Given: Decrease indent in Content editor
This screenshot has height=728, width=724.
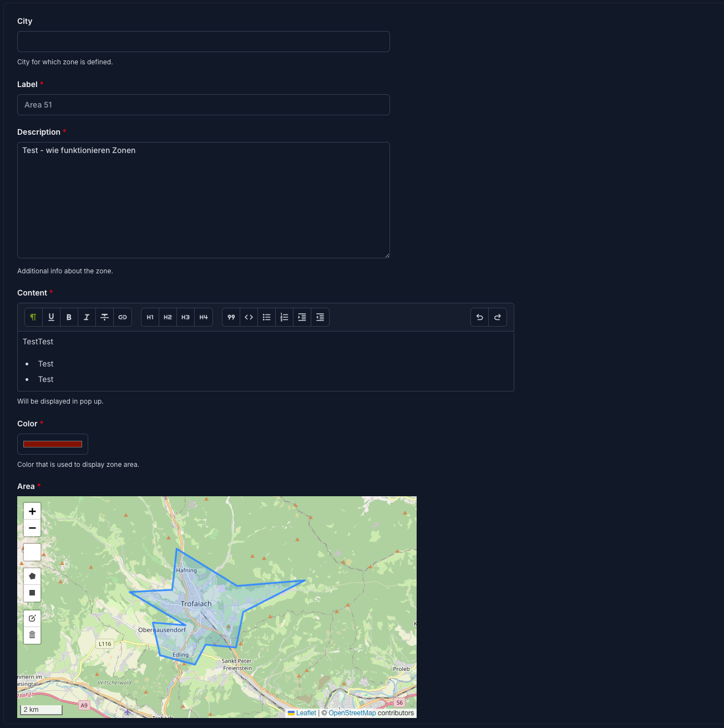Looking at the screenshot, I should (320, 317).
